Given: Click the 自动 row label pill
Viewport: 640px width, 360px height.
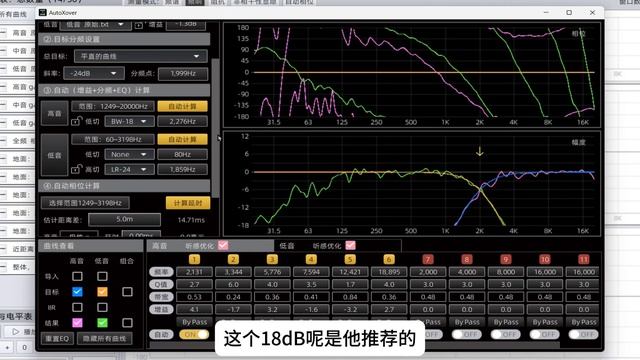Looking at the screenshot, I should (x=161, y=335).
